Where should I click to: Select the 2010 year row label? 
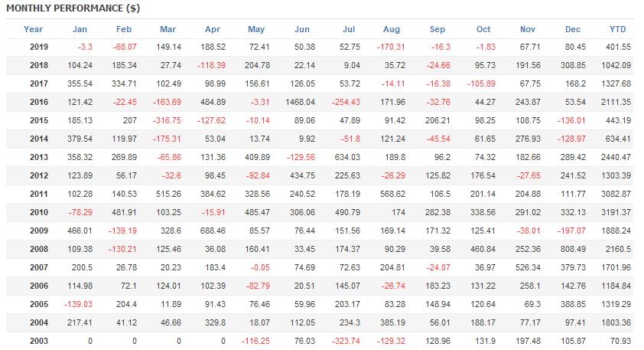(38, 211)
